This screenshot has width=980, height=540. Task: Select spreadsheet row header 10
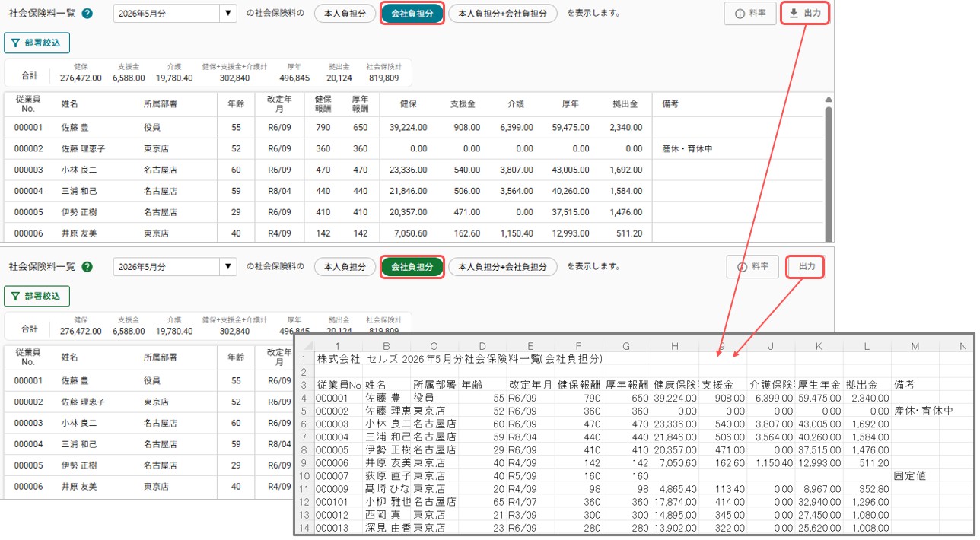coord(304,475)
